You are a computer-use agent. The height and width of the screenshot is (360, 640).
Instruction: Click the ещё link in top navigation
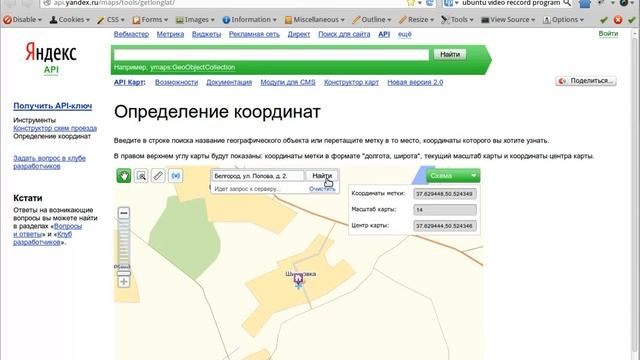pyautogui.click(x=405, y=34)
